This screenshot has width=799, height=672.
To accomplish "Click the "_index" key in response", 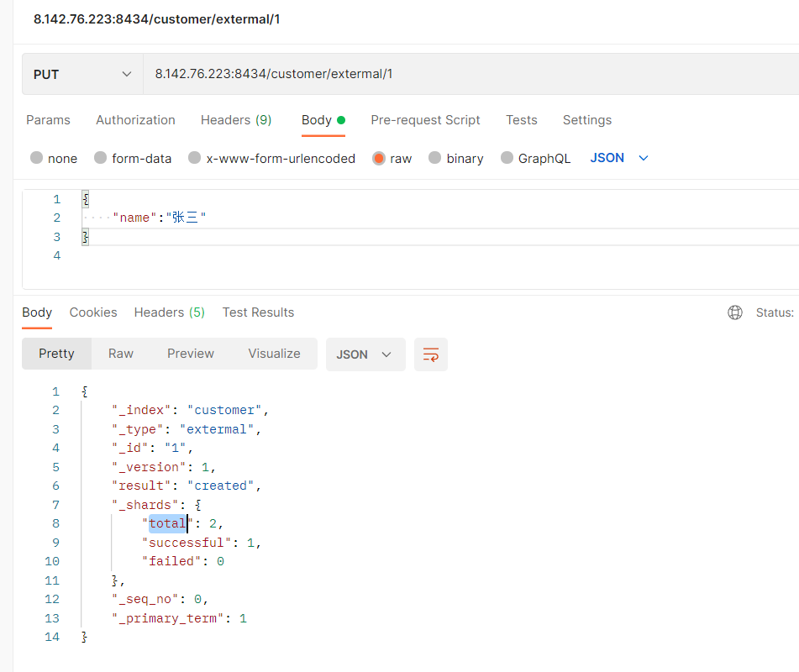I will tap(142, 410).
